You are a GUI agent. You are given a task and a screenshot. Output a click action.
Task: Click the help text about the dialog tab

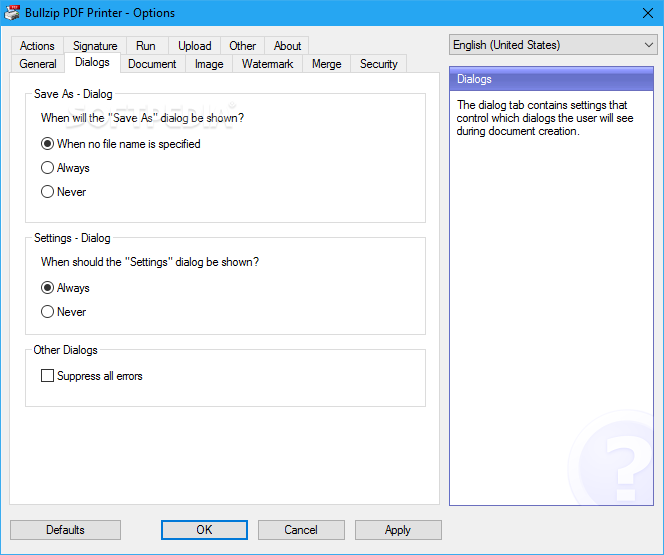(x=545, y=118)
